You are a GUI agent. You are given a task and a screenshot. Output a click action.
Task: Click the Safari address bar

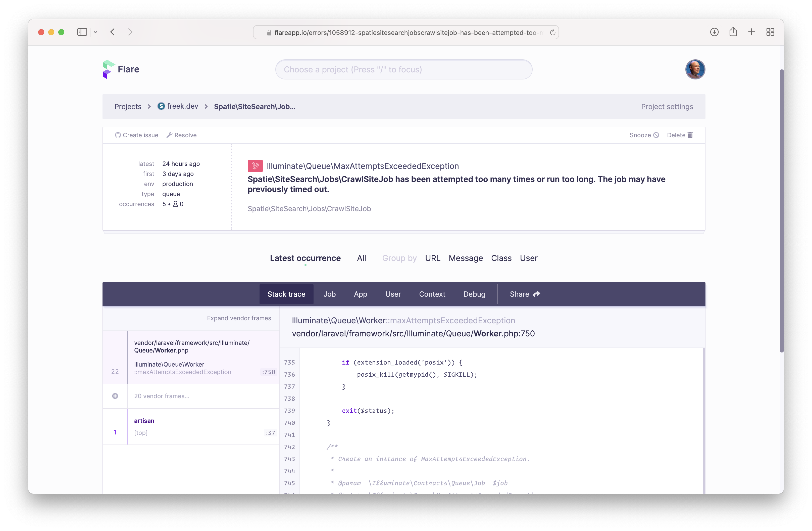[406, 32]
